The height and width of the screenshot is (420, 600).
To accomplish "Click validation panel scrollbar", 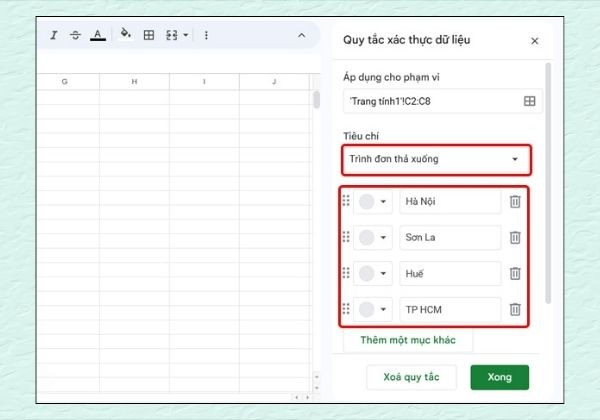I will 548,183.
